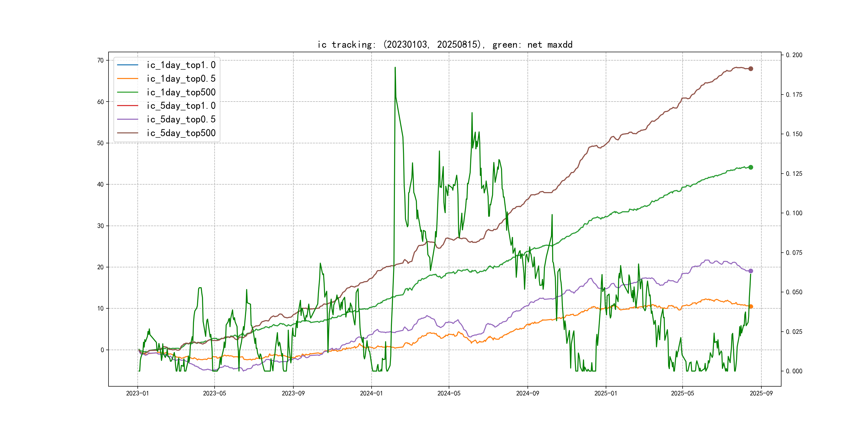Click the 70 tick on left axis
The height and width of the screenshot is (434, 868).
100,60
